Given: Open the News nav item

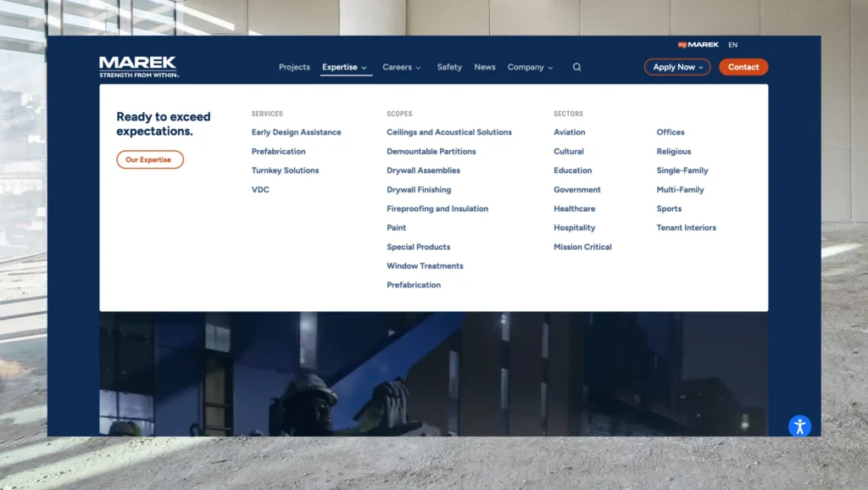Looking at the screenshot, I should 484,67.
